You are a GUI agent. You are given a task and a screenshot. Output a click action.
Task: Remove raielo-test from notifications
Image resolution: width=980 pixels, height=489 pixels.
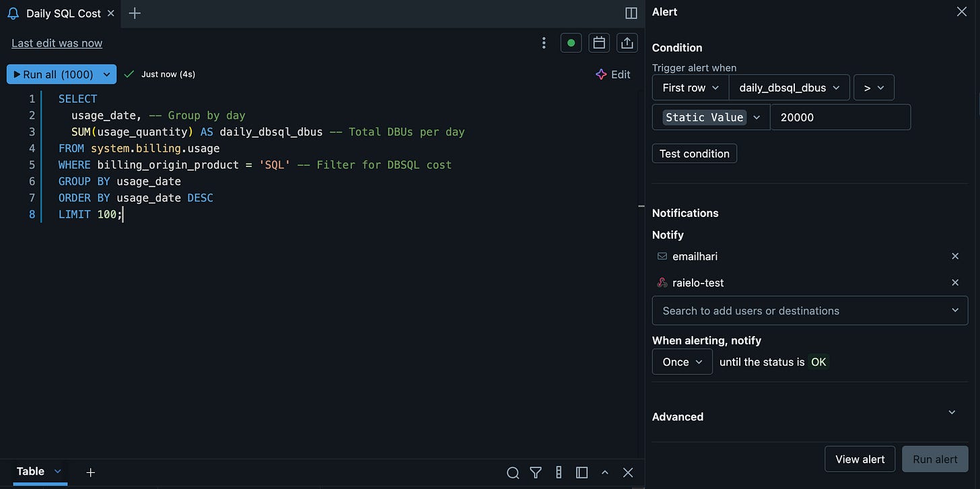click(x=955, y=283)
